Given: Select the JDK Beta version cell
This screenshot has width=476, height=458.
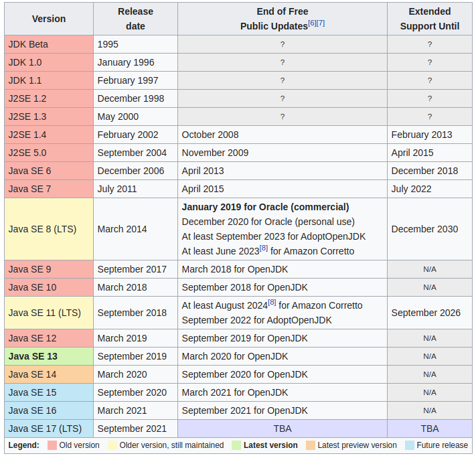Looking at the screenshot, I should [x=49, y=44].
